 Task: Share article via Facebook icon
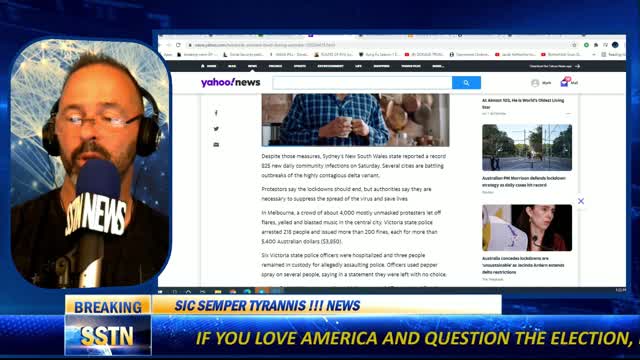tap(216, 113)
